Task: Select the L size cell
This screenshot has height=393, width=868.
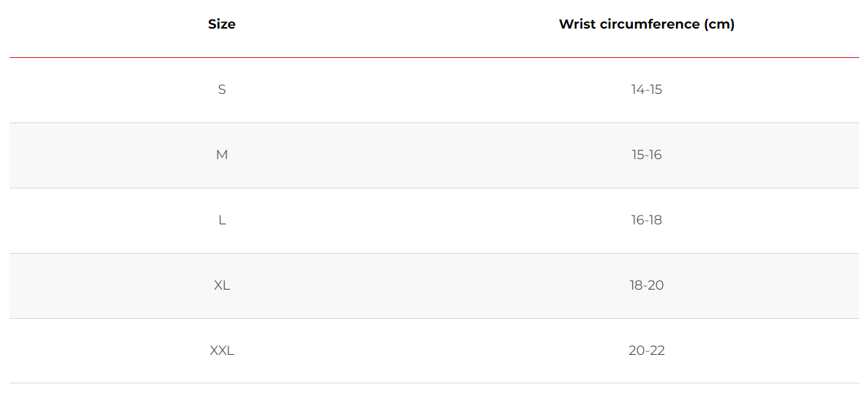Action: pos(221,220)
